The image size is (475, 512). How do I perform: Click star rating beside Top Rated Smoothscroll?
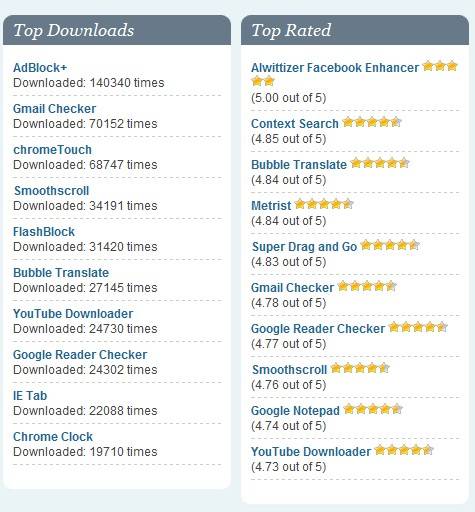pyautogui.click(x=360, y=368)
